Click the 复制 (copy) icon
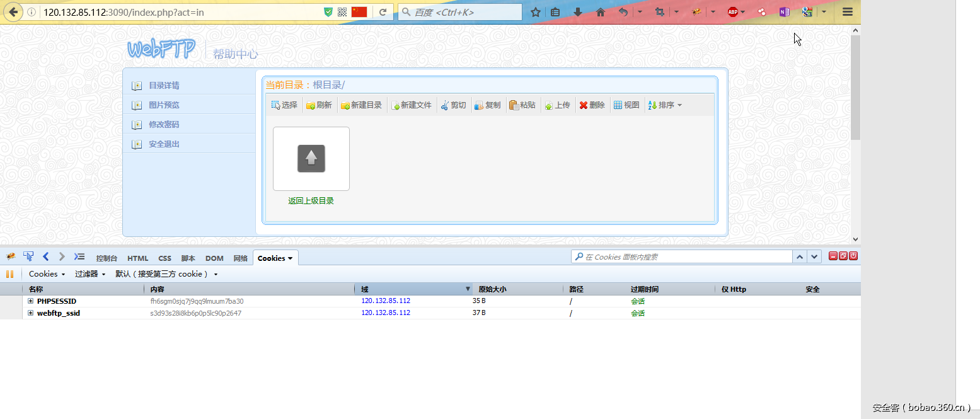 488,105
